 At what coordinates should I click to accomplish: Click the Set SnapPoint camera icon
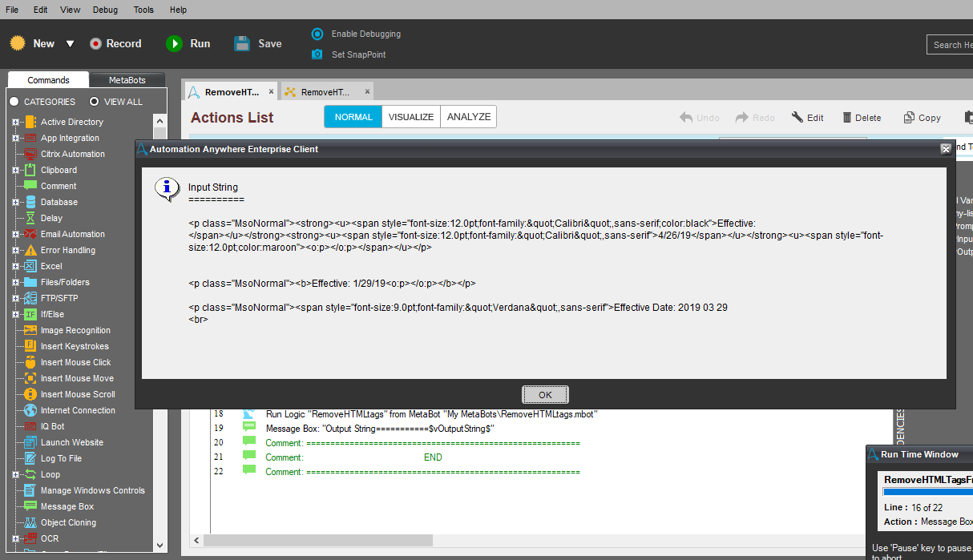(317, 54)
